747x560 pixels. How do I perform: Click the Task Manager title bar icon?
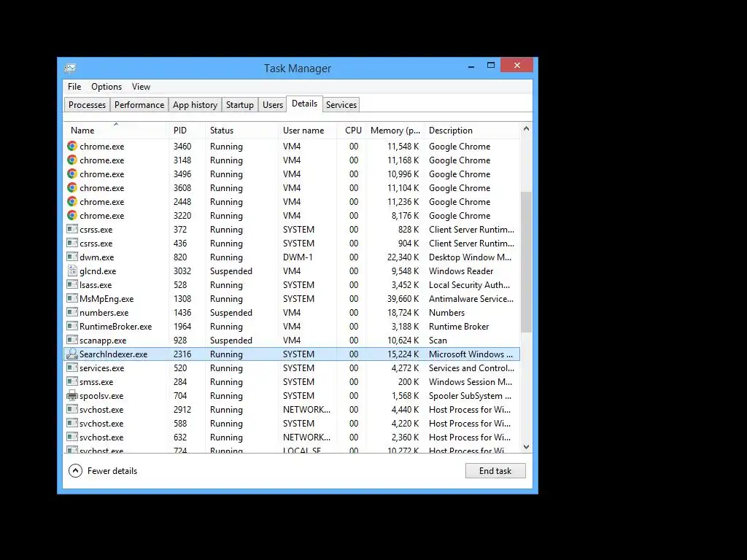70,68
